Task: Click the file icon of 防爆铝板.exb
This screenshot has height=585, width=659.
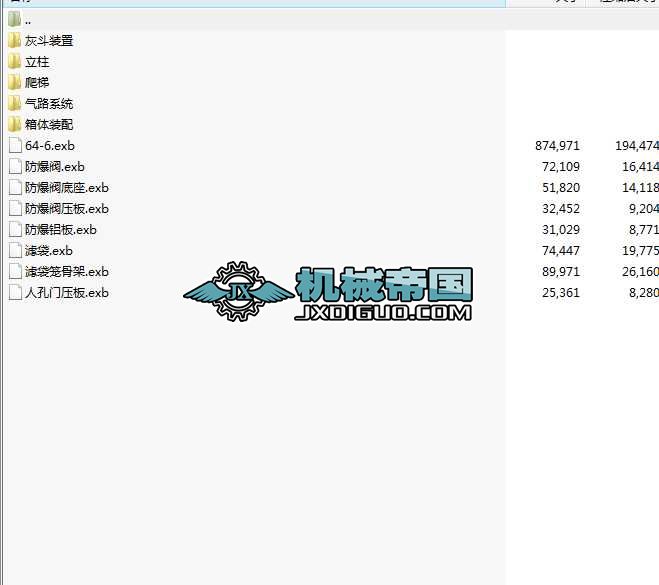Action: (15, 229)
